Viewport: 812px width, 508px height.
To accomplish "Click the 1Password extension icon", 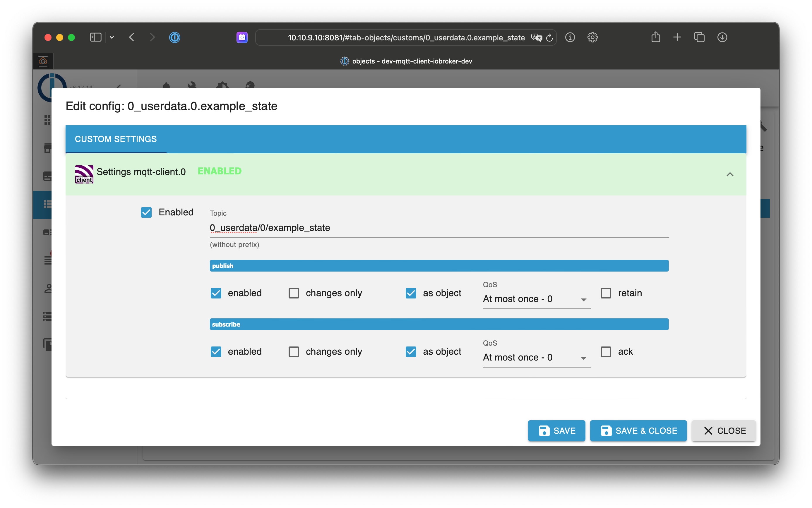I will click(174, 37).
